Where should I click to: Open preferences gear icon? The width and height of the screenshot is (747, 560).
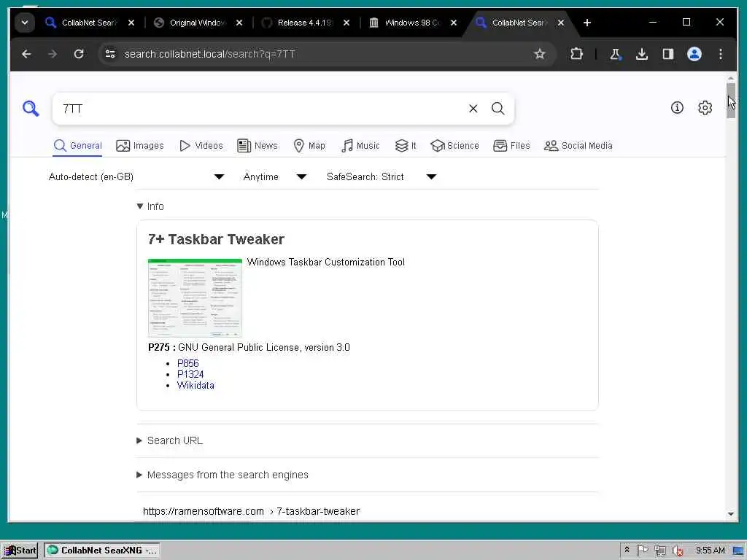click(x=705, y=108)
